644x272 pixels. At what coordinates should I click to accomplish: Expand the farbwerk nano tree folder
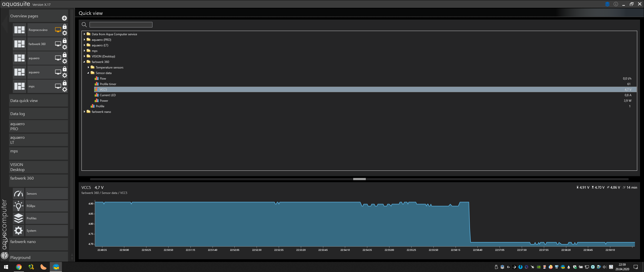[85, 112]
